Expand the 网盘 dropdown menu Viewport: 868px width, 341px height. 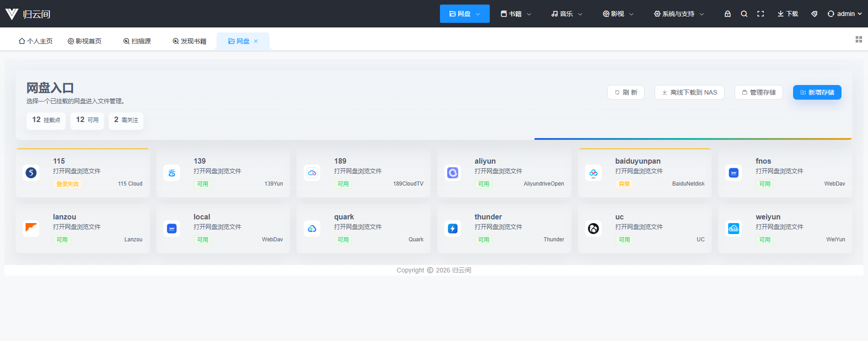click(465, 14)
